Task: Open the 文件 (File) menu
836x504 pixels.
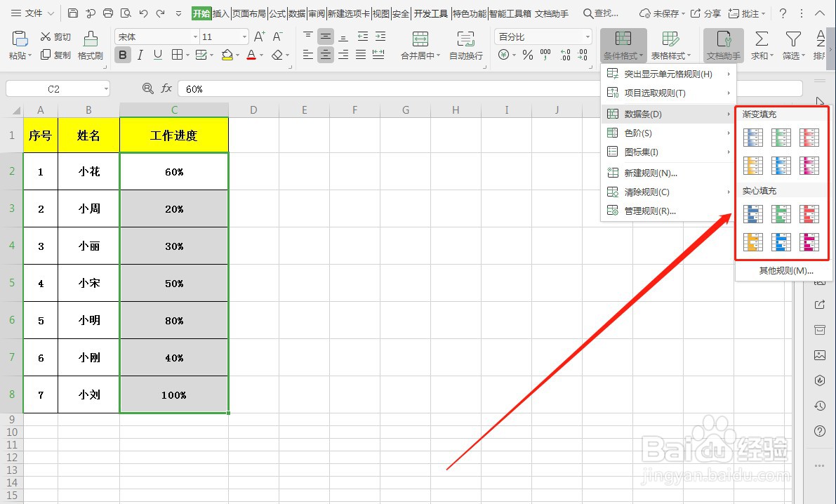Action: coord(32,13)
